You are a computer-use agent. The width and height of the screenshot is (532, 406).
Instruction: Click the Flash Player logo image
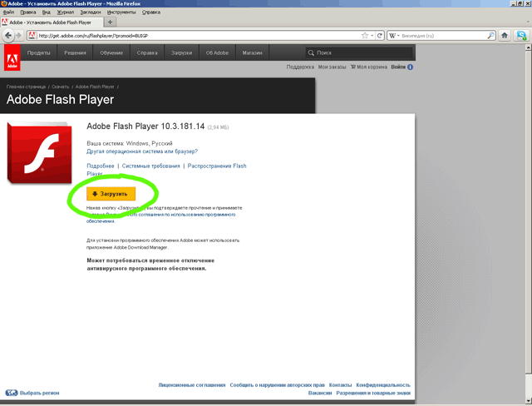(x=42, y=152)
